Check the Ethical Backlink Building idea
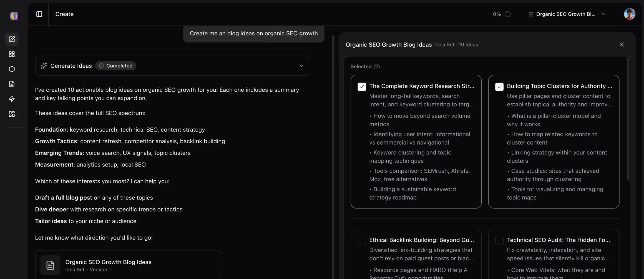 [362, 241]
